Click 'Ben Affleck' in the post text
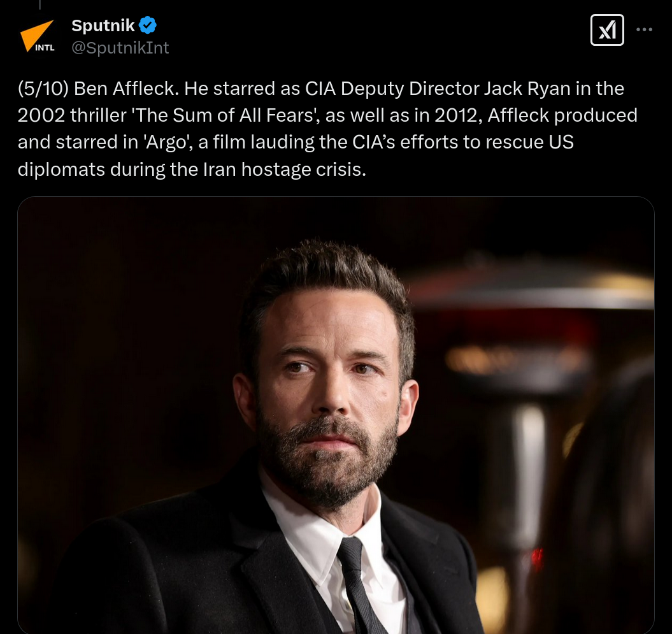672x634 pixels. click(x=124, y=89)
